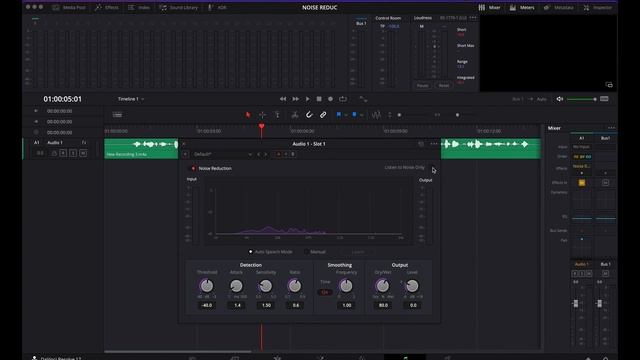640x360 pixels.
Task: Click the razor scissors tool
Action: pos(295,115)
